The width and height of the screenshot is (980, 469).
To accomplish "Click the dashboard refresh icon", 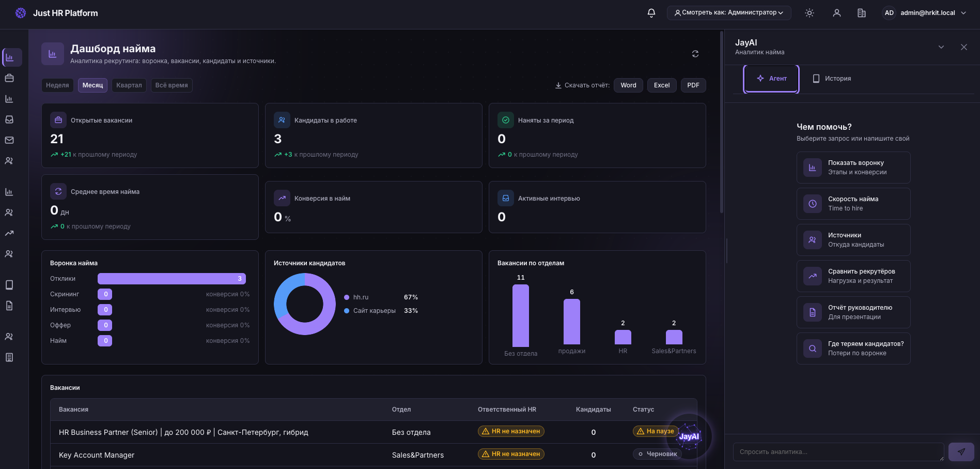I will pos(695,54).
